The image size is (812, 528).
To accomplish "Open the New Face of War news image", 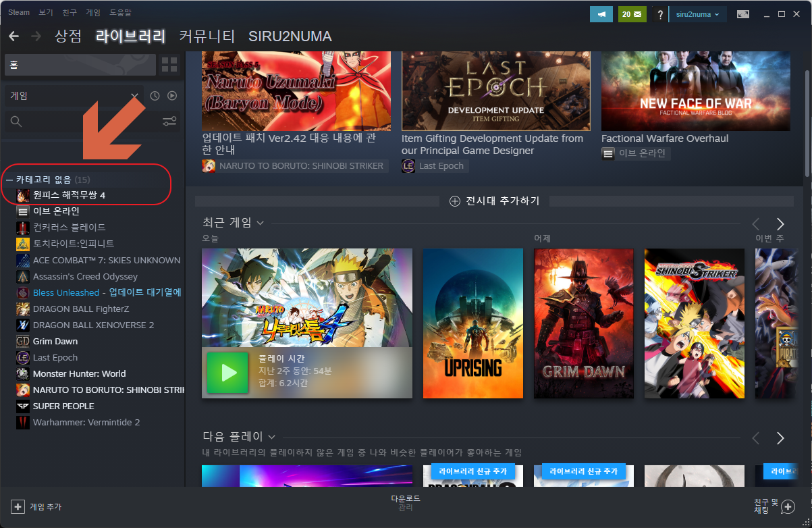I will [696, 90].
